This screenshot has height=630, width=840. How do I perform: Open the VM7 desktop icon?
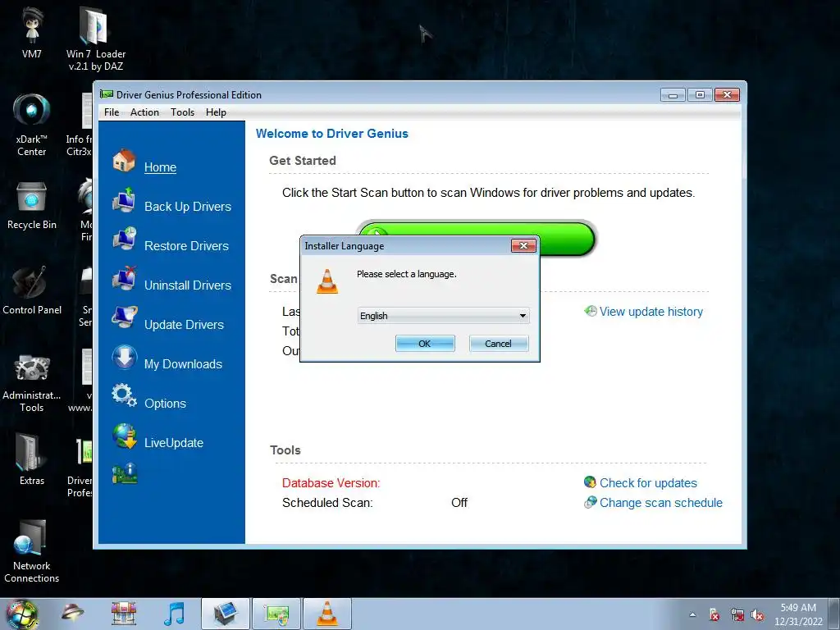[x=32, y=32]
